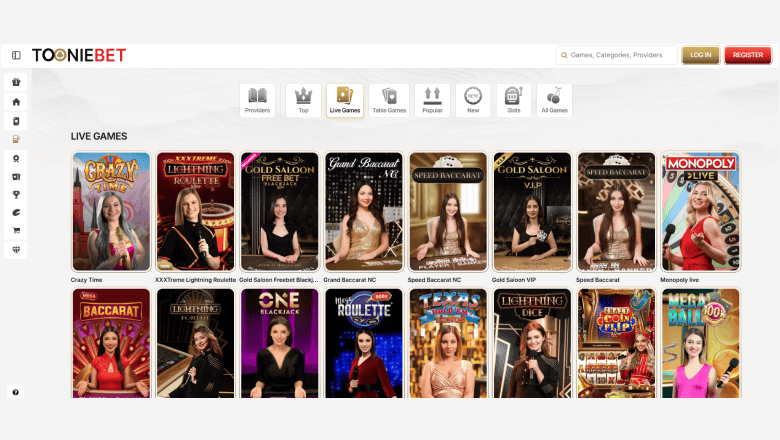780x440 pixels.
Task: Open ONE Blackjack thumbnail
Action: click(x=280, y=343)
